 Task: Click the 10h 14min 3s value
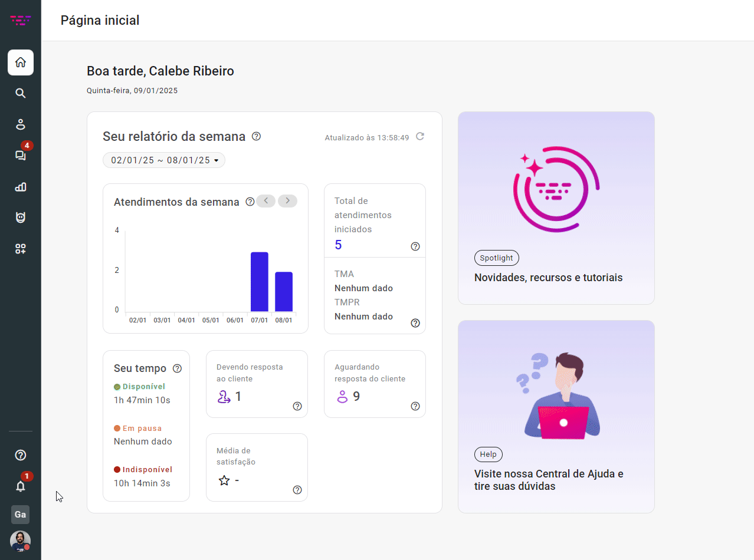click(142, 483)
